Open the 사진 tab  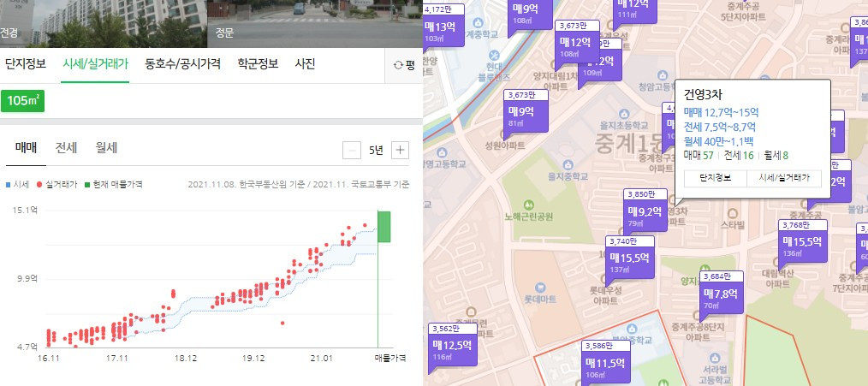[305, 64]
